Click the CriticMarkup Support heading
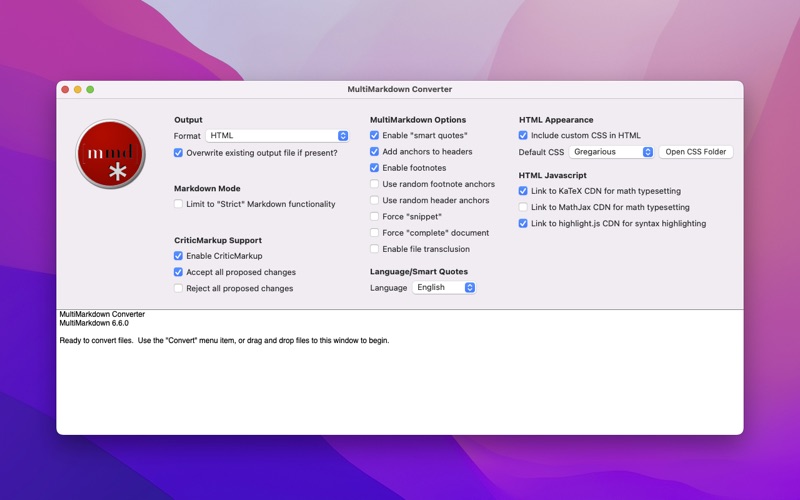 (218, 240)
